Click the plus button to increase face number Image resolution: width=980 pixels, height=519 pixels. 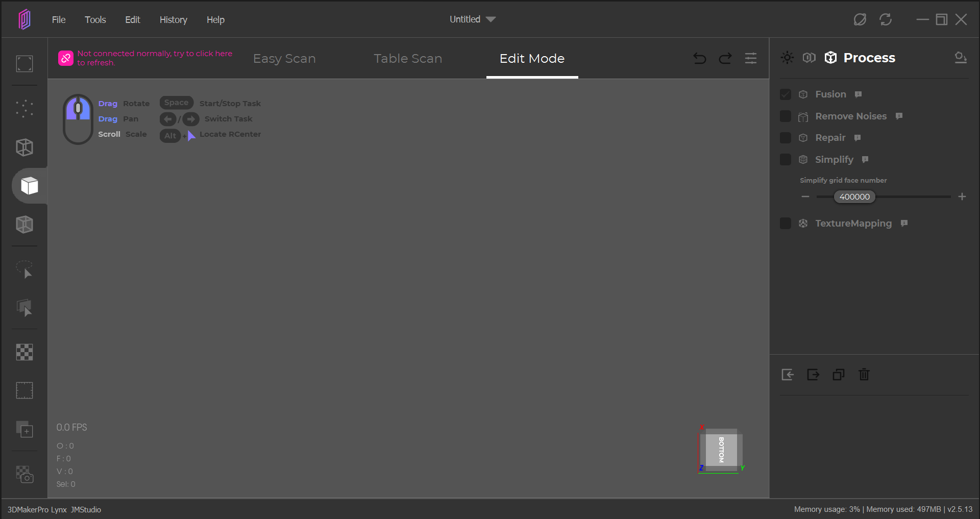click(x=962, y=196)
